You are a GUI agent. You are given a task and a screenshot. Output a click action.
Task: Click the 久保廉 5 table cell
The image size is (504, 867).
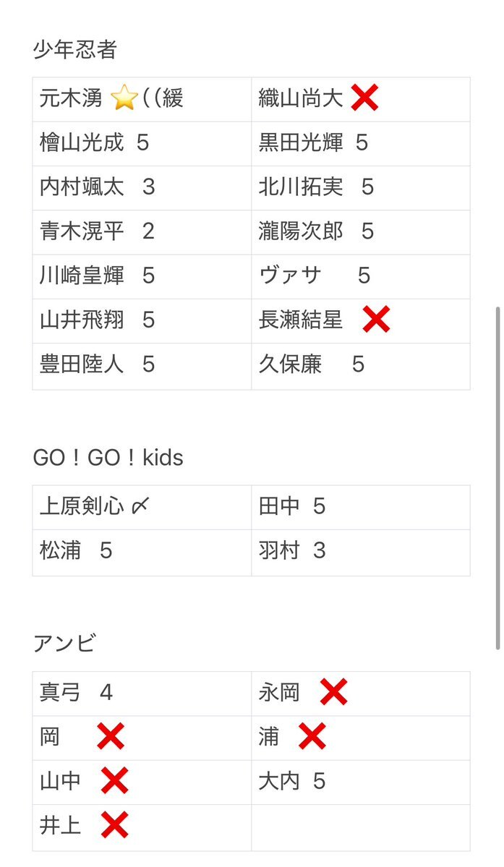pos(361,367)
